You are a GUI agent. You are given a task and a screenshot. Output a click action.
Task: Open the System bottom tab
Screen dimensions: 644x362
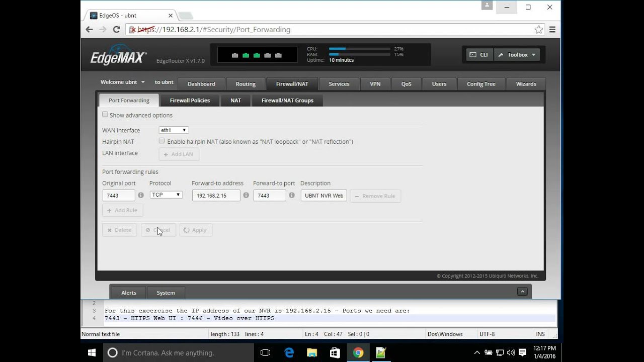166,293
